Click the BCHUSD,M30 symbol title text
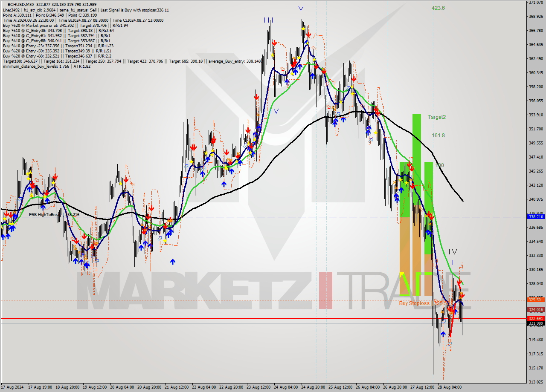 coord(20,5)
